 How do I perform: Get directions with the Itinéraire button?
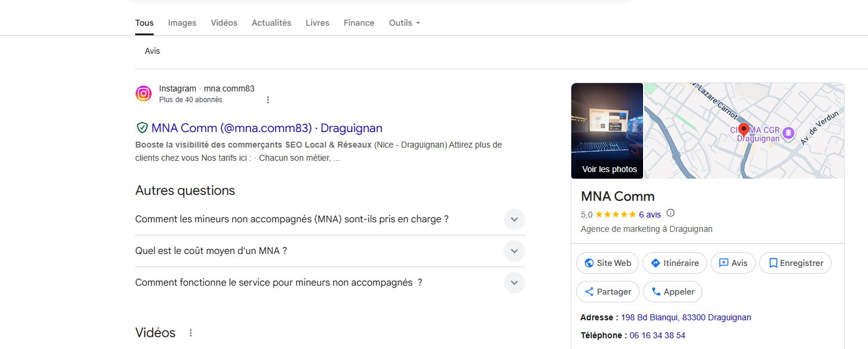tap(675, 263)
